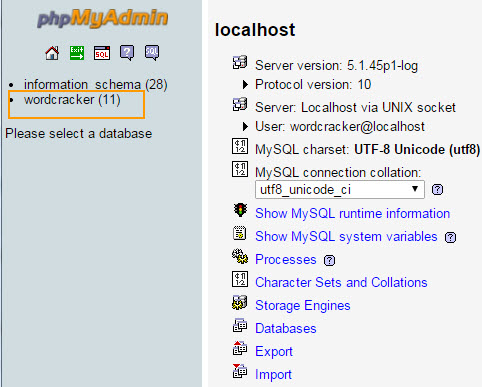
Task: Click the Databases icon
Action: (x=240, y=325)
